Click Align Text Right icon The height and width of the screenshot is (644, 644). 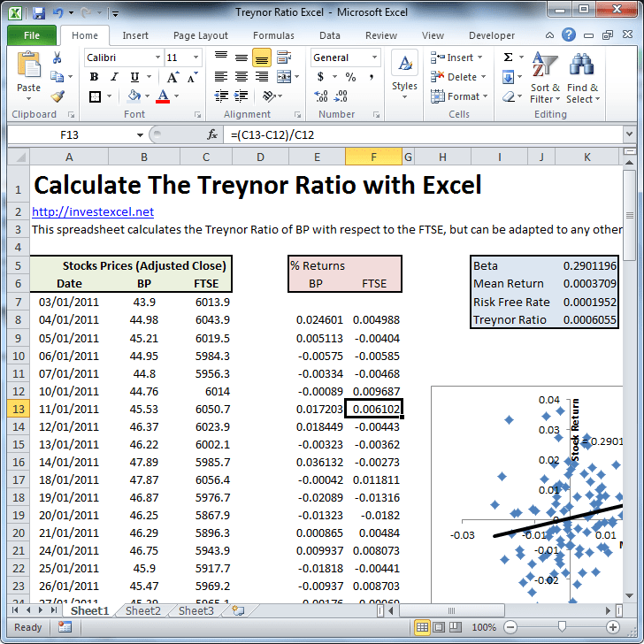point(261,77)
